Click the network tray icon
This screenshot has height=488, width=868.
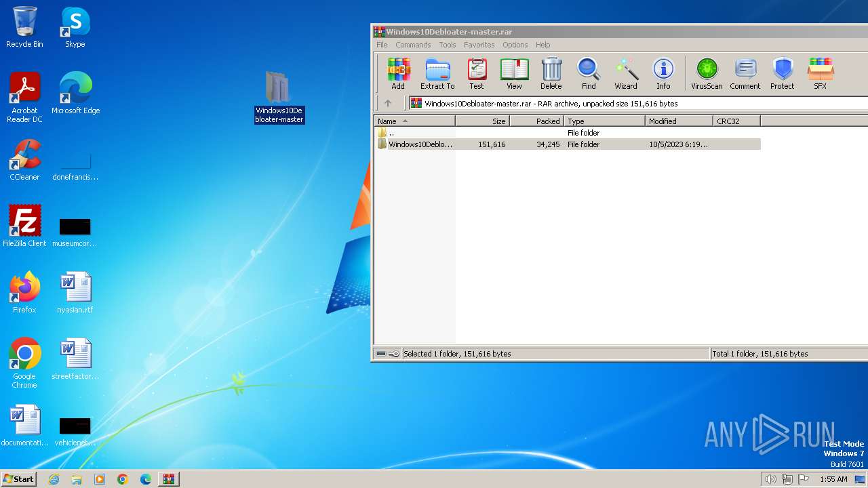click(x=787, y=479)
